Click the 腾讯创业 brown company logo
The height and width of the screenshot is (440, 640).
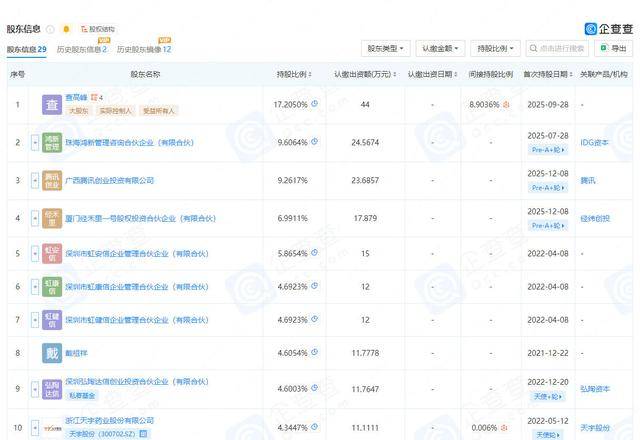pos(52,180)
